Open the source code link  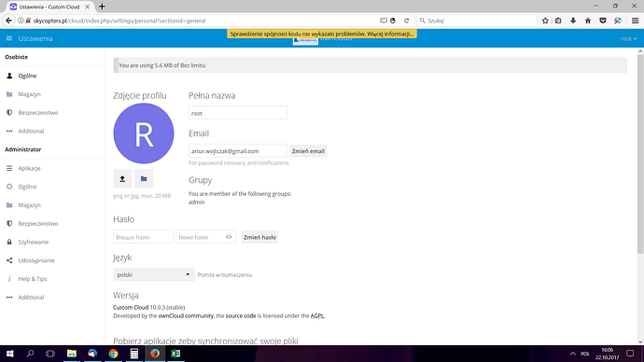coord(241,316)
